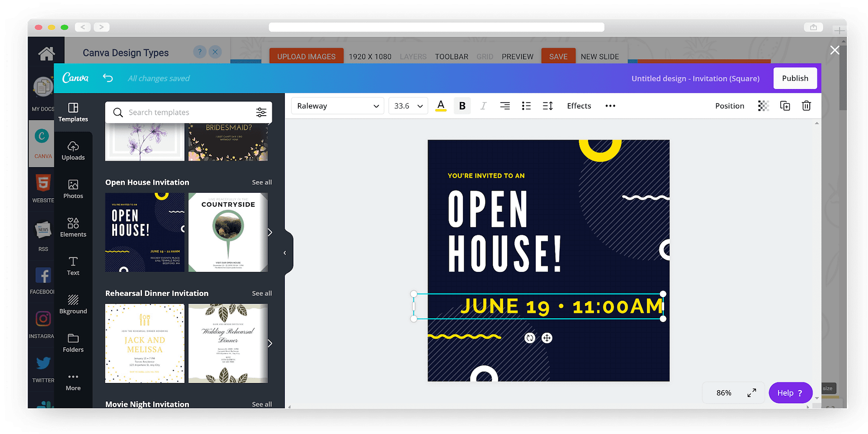Open the Raleway font dropdown
The height and width of the screenshot is (434, 868).
(x=337, y=106)
